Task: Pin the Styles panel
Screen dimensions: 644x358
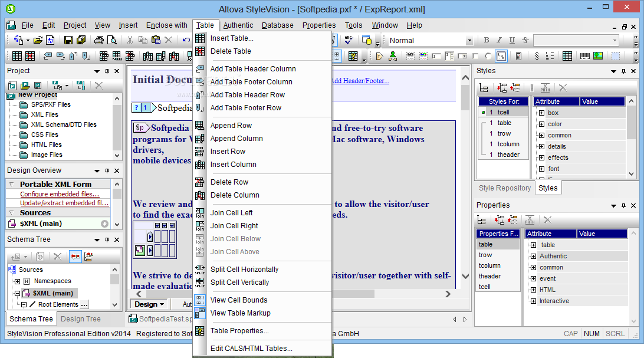Action: [x=623, y=71]
